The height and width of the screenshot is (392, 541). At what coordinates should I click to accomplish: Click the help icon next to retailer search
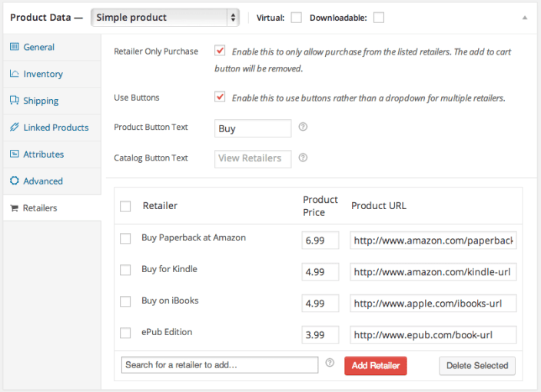tap(330, 363)
